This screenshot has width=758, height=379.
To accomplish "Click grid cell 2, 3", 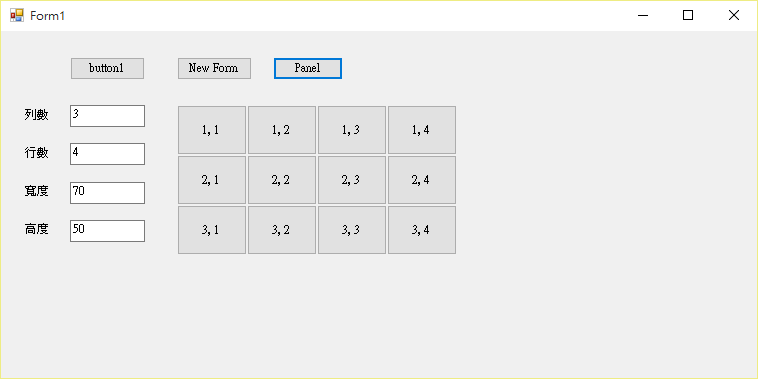I will pos(352,180).
